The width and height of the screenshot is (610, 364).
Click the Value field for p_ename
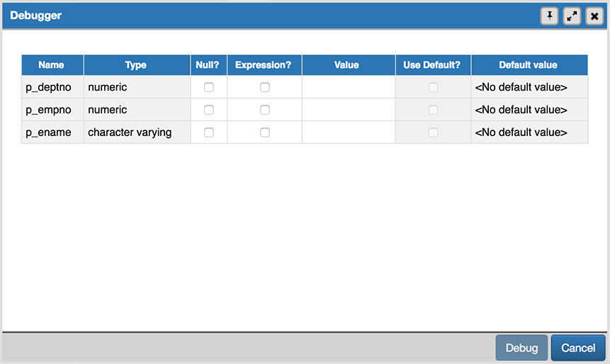348,132
